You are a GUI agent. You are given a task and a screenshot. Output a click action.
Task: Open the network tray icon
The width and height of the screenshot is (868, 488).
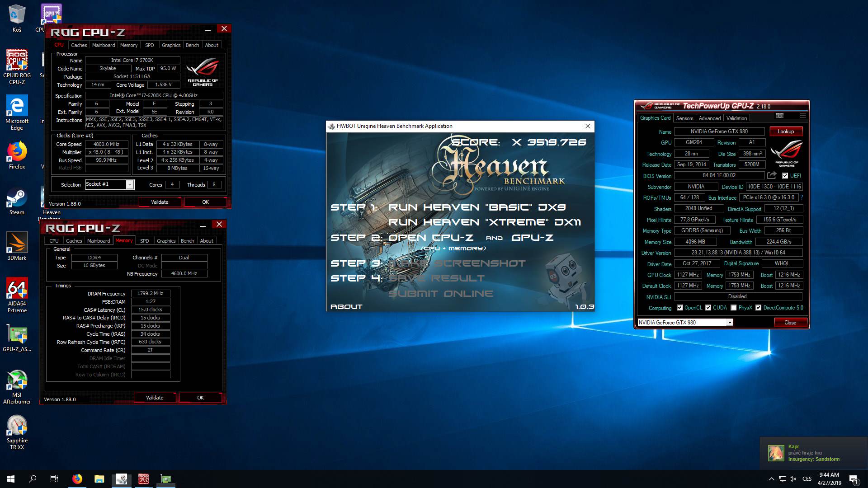coord(783,479)
